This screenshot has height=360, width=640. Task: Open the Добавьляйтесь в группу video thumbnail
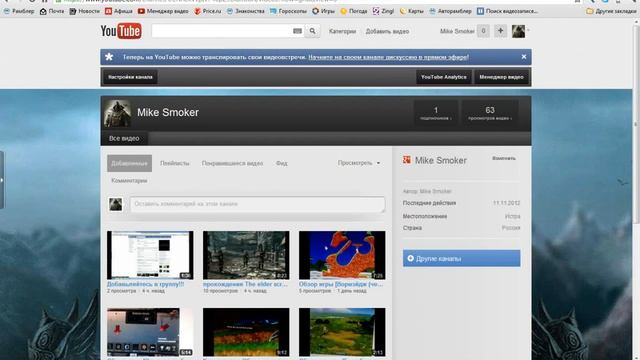(x=150, y=255)
